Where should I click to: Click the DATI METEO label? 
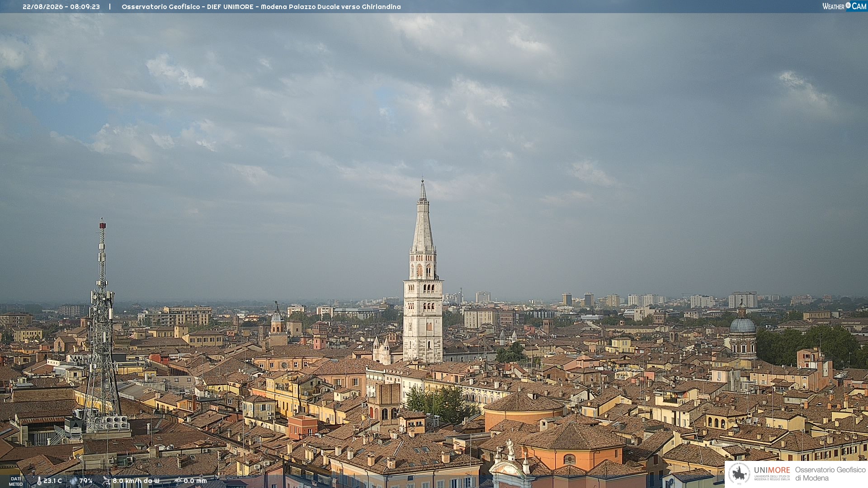coord(16,481)
